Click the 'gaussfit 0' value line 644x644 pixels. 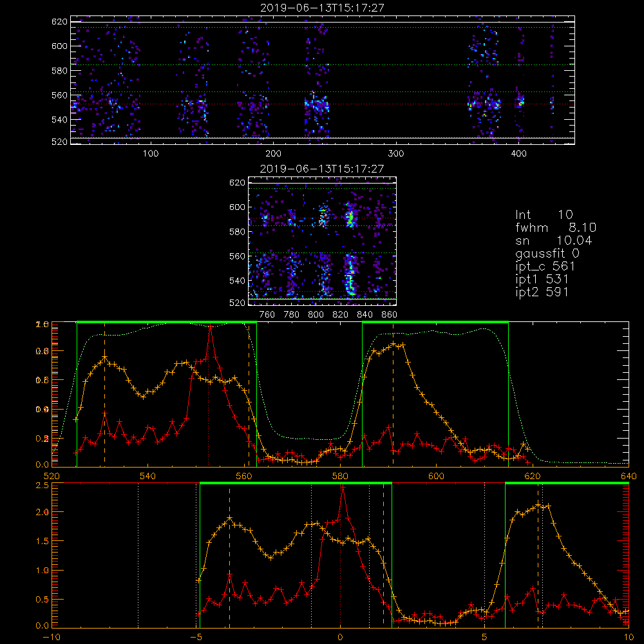547,253
